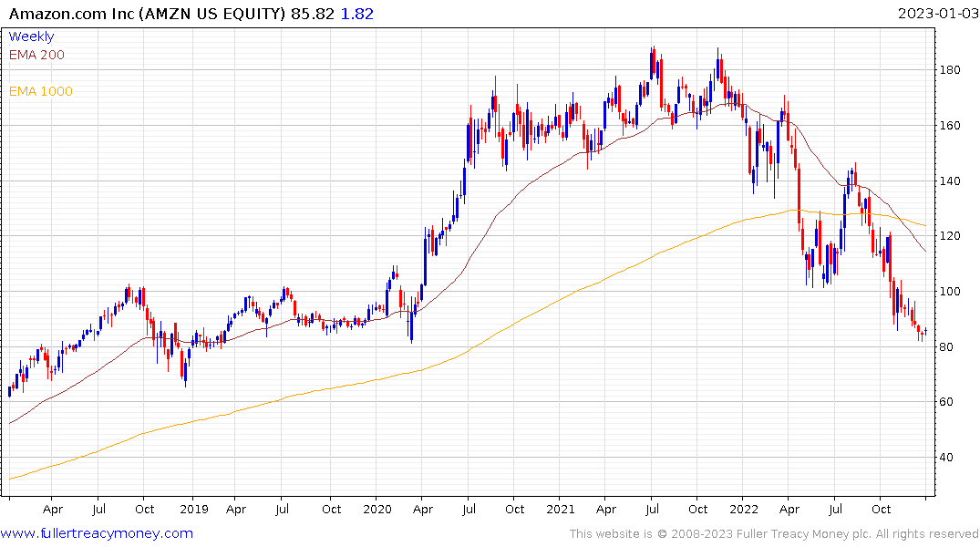The height and width of the screenshot is (547, 980).
Task: Click the 60 price axis label
Action: pyautogui.click(x=946, y=402)
